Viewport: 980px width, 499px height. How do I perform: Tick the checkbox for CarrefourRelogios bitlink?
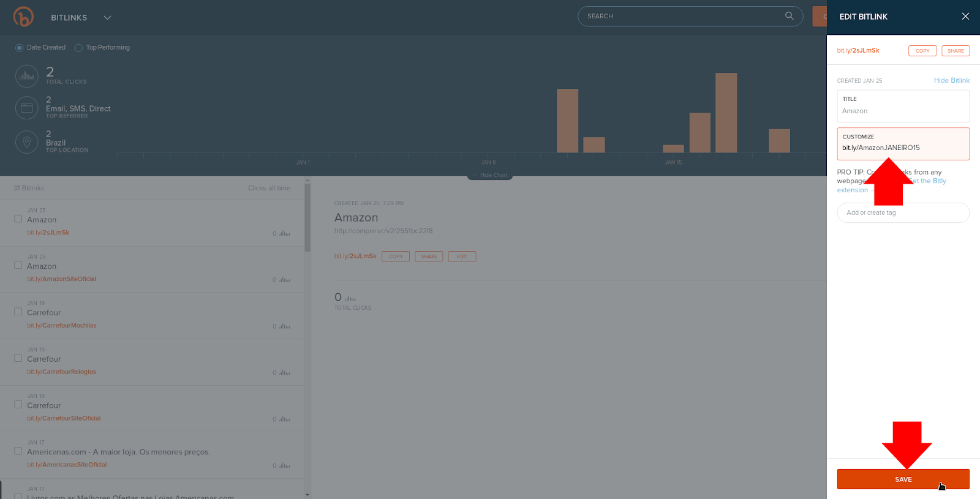tap(18, 358)
